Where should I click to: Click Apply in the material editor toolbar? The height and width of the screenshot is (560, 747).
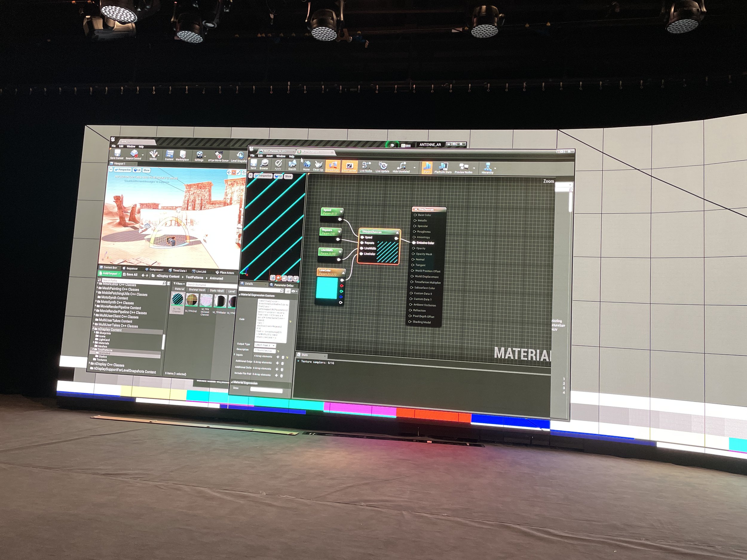pos(278,164)
